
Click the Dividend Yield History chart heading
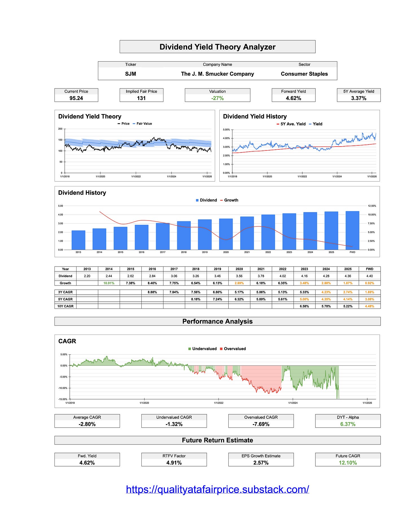tap(255, 116)
